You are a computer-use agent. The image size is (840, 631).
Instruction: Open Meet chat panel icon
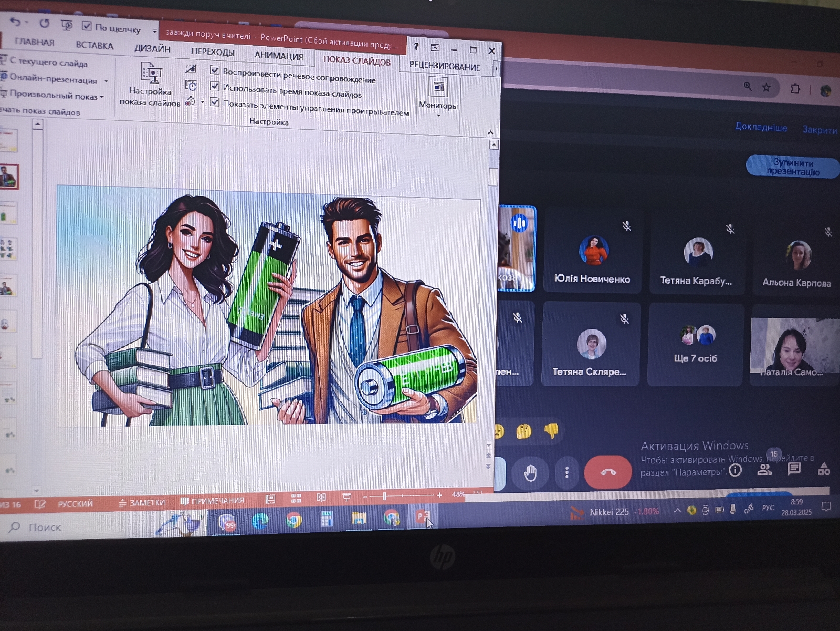pos(794,469)
